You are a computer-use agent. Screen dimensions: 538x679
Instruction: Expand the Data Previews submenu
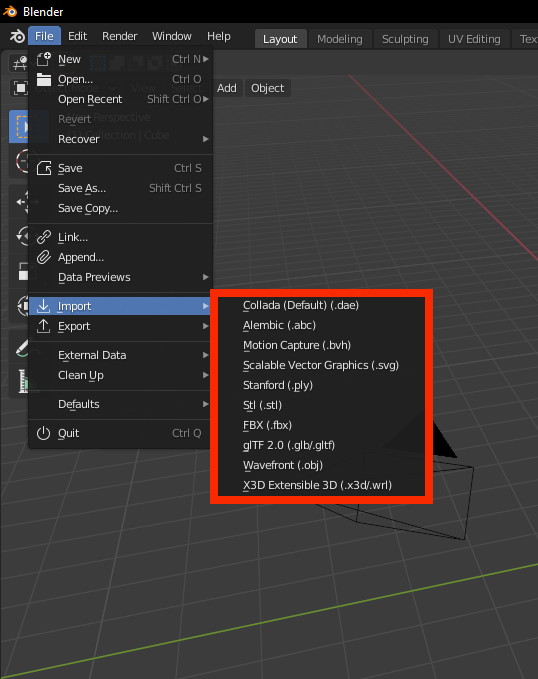pos(121,277)
